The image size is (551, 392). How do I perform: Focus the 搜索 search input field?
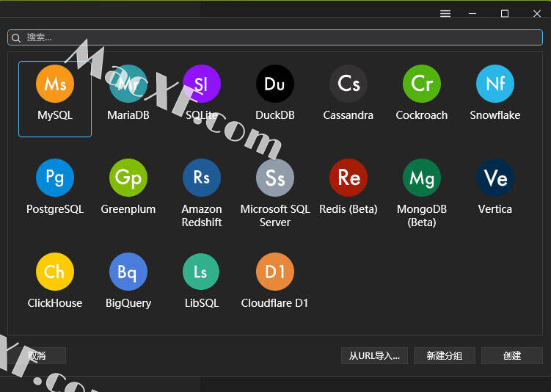[275, 37]
